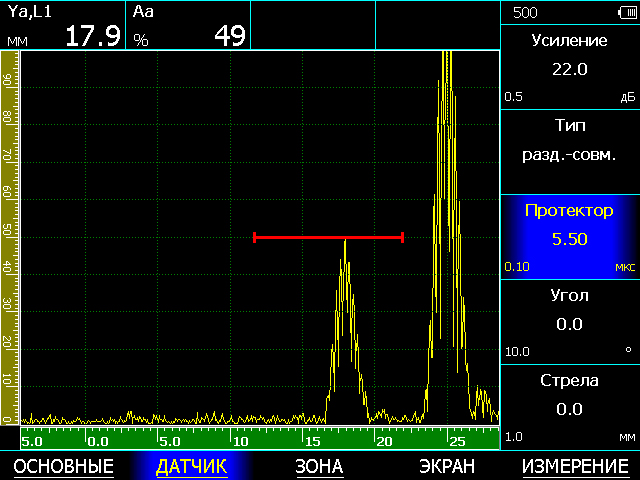Switch to the ЗОНА tab
640x480 pixels.
point(319,466)
